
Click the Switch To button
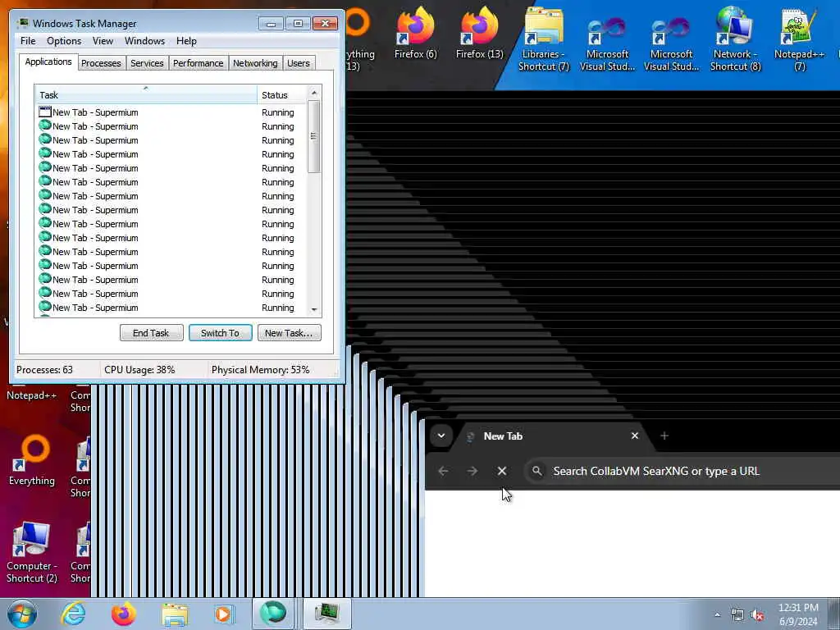pyautogui.click(x=220, y=333)
